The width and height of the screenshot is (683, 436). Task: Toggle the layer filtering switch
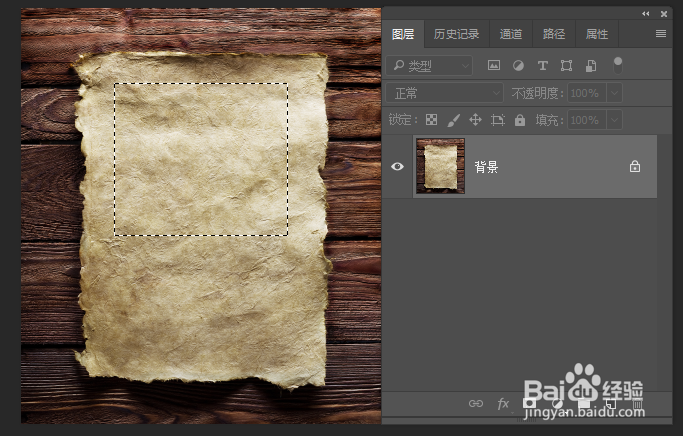(x=618, y=65)
